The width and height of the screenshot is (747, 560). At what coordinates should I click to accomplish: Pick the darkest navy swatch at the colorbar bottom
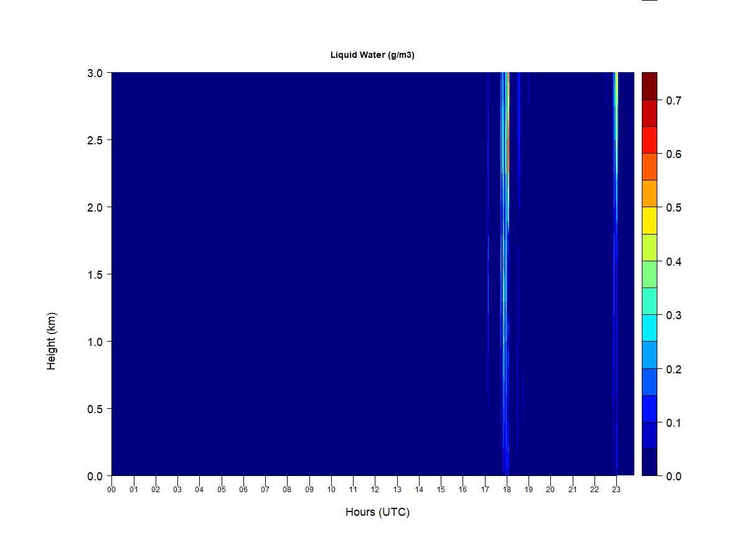pos(649,462)
